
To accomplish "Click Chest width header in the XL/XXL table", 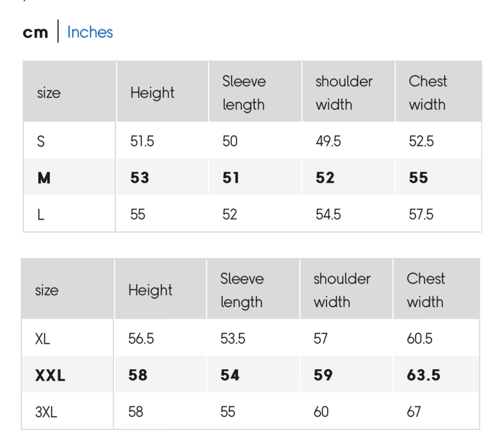I will pos(425,290).
